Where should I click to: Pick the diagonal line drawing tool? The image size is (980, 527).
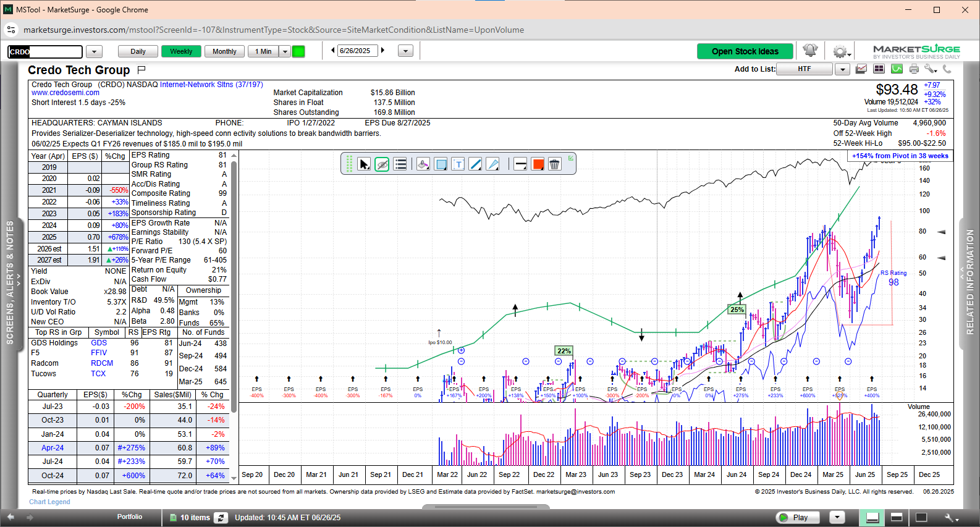[x=475, y=164]
